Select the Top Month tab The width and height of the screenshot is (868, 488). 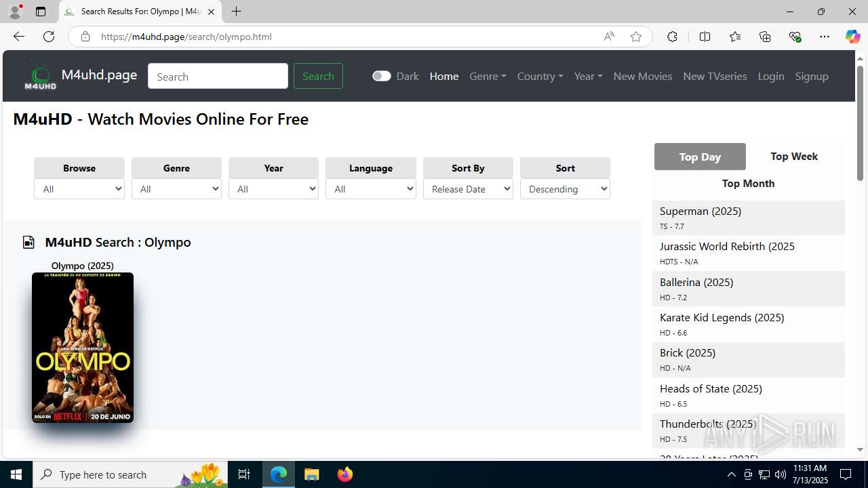coord(748,184)
